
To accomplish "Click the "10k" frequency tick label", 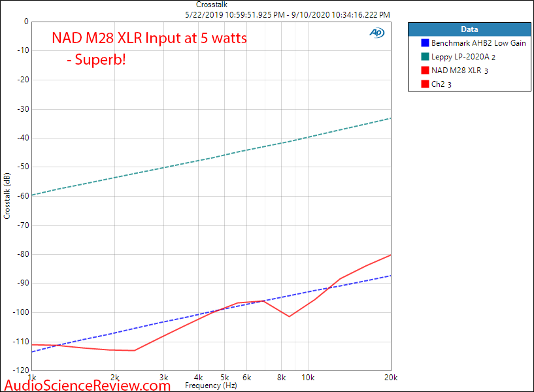I will (308, 378).
